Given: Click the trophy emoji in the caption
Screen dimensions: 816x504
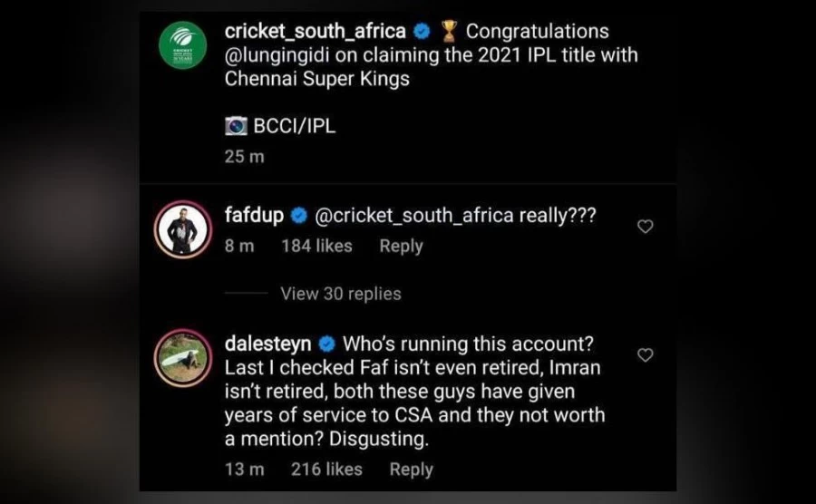Looking at the screenshot, I should tap(448, 33).
